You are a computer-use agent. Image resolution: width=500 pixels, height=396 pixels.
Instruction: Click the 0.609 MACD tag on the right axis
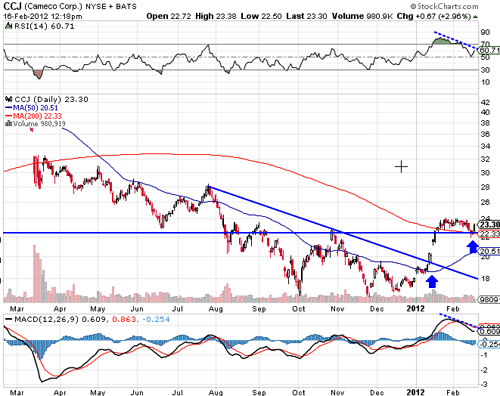489,332
